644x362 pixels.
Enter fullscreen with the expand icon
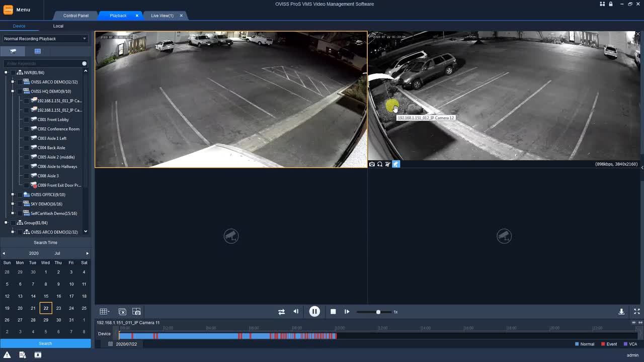pyautogui.click(x=636, y=312)
